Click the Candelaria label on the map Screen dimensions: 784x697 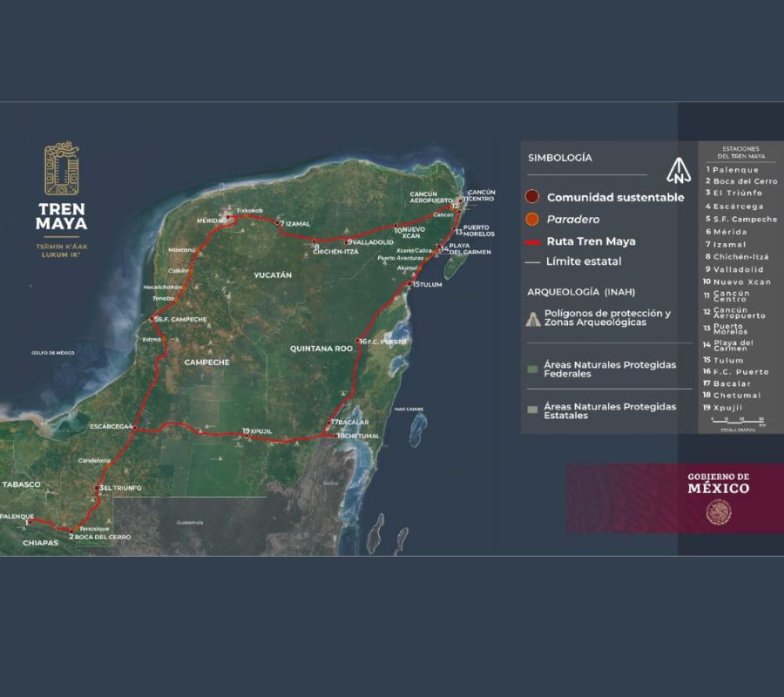pos(94,461)
